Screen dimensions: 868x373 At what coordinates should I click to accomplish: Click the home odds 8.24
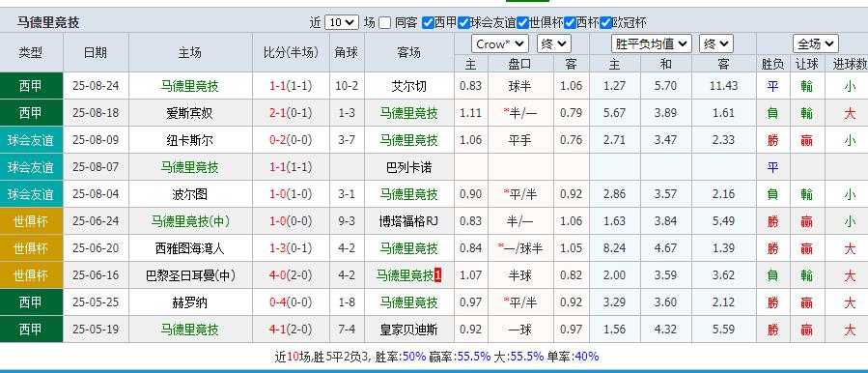[x=614, y=248]
